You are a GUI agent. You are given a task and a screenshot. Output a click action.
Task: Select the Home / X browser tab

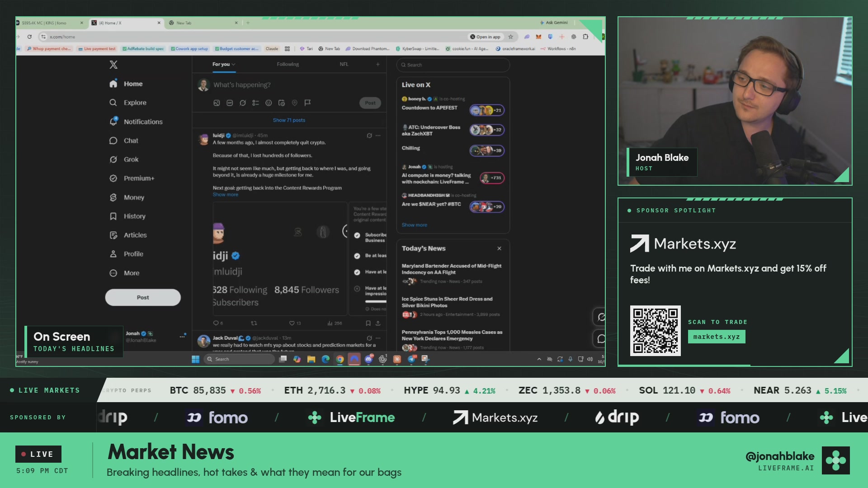pyautogui.click(x=126, y=23)
